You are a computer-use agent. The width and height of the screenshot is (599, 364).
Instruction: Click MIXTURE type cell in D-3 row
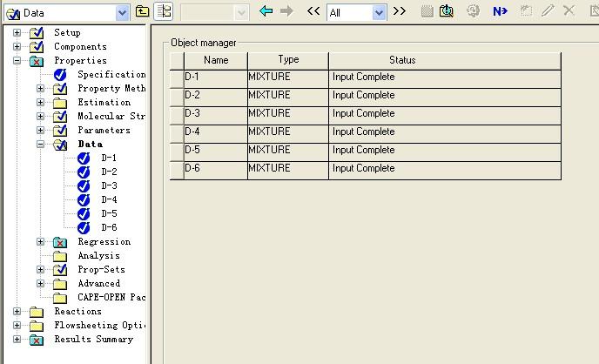coord(288,115)
